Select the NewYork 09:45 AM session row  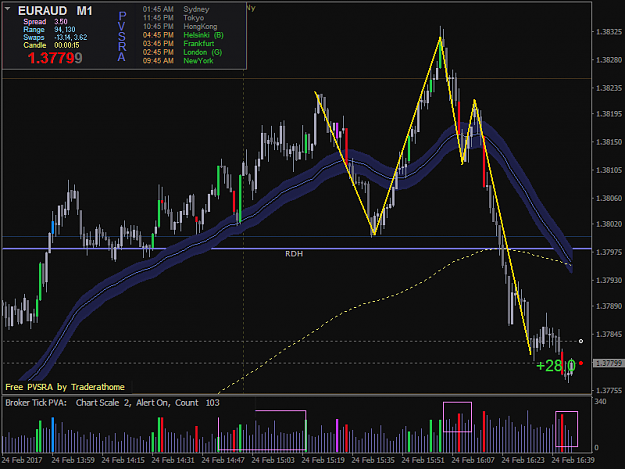coord(178,61)
